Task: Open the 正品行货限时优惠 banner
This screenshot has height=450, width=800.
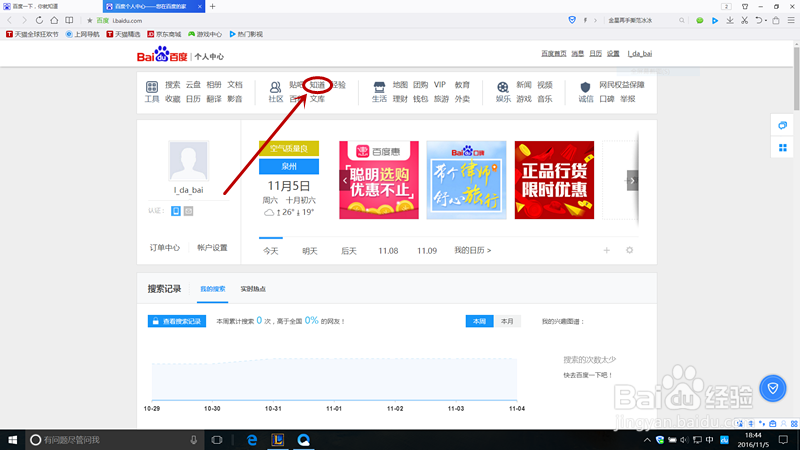Action: (x=555, y=180)
